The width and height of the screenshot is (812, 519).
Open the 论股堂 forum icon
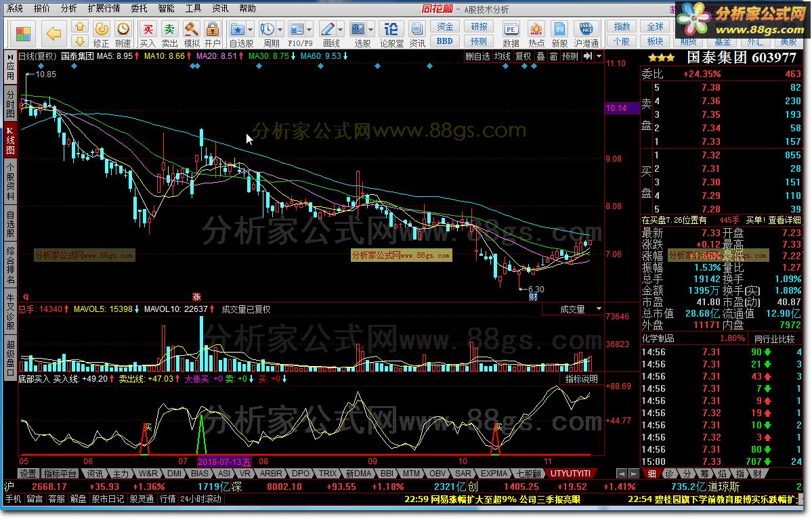pos(391,29)
